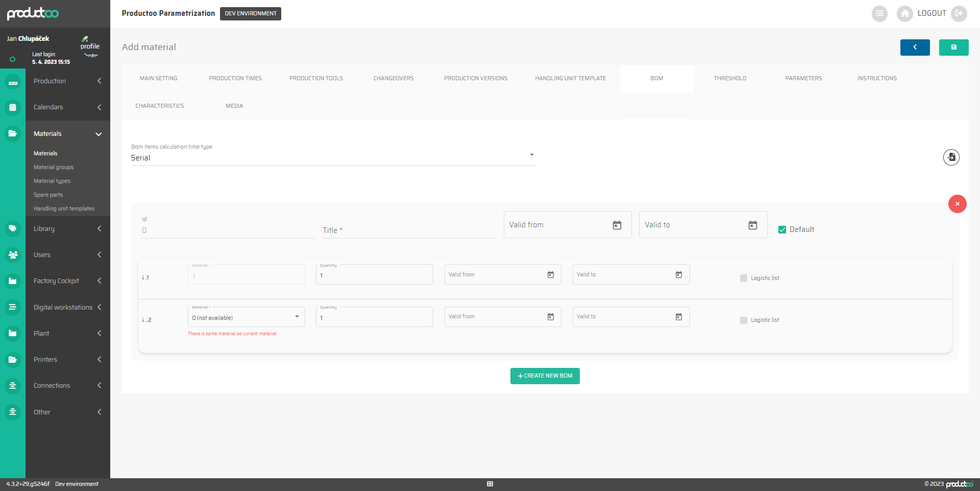
Task: Click the blue back arrow button
Action: (x=915, y=47)
